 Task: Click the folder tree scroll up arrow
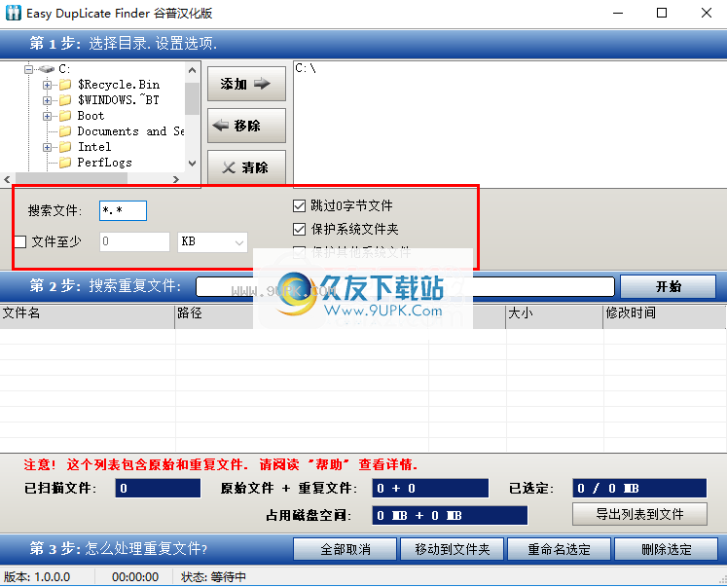coord(192,71)
